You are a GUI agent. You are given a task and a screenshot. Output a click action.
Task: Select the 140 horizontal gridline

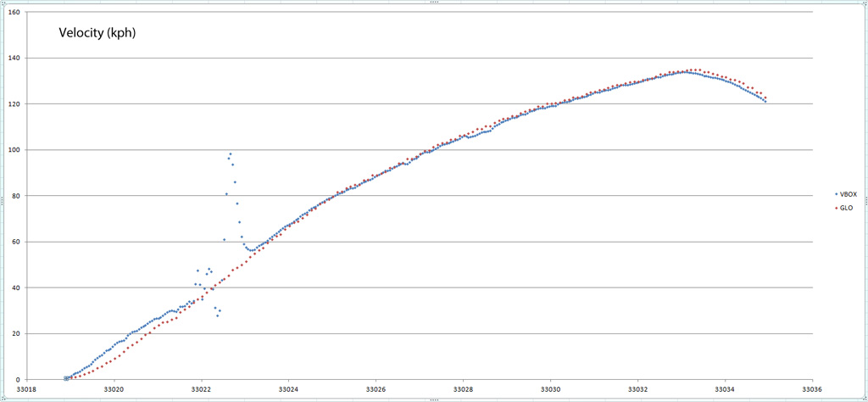[x=424, y=59]
